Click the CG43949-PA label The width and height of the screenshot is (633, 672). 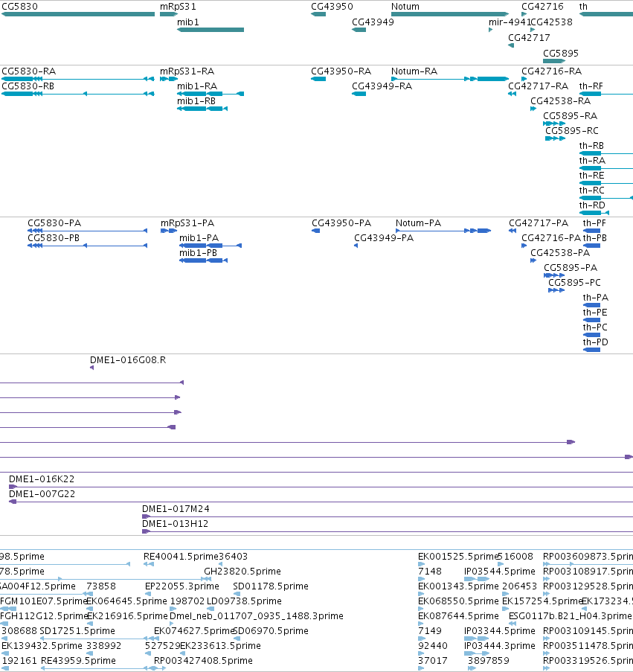(x=384, y=238)
